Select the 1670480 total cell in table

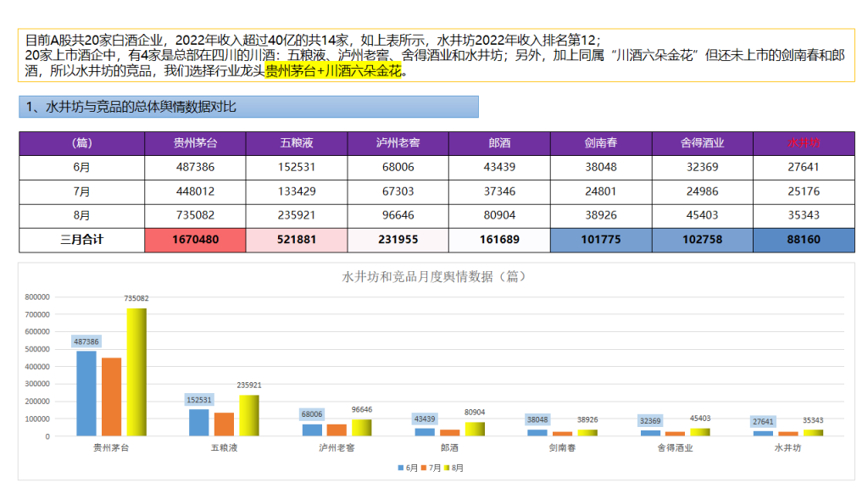[x=195, y=240]
